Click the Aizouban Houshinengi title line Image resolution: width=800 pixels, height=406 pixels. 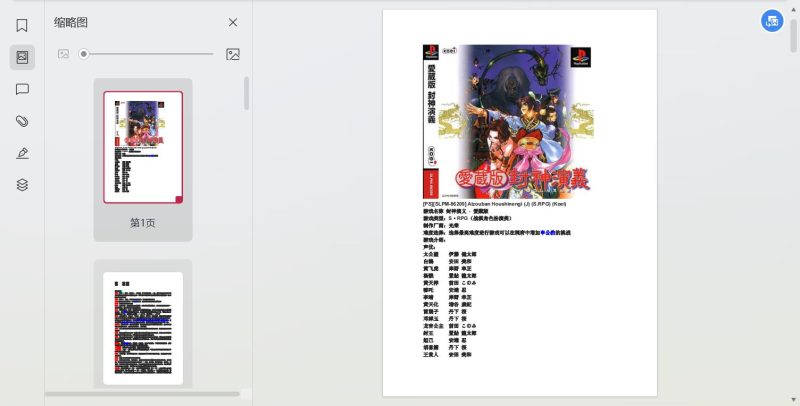pyautogui.click(x=494, y=204)
